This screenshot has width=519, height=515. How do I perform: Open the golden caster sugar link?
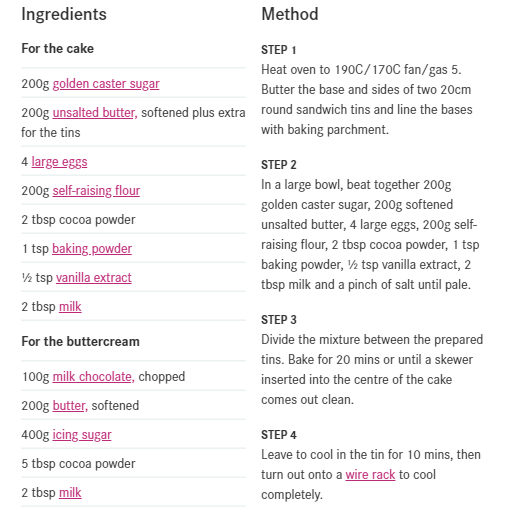point(106,84)
